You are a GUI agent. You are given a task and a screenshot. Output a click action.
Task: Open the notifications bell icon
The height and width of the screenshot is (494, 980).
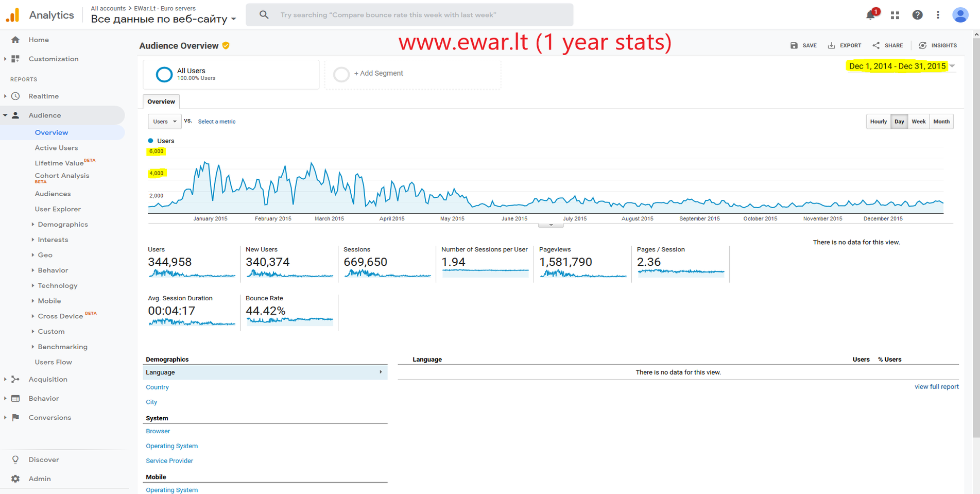(x=870, y=15)
